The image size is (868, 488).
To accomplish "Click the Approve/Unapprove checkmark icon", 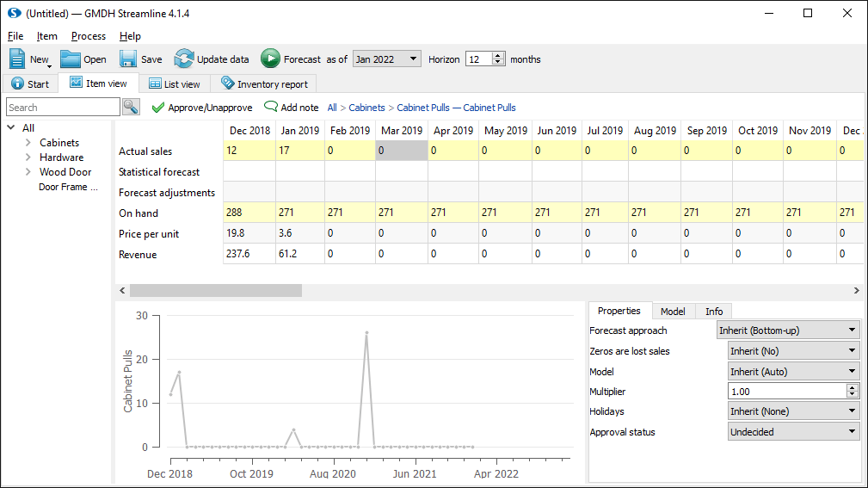I will tap(157, 108).
